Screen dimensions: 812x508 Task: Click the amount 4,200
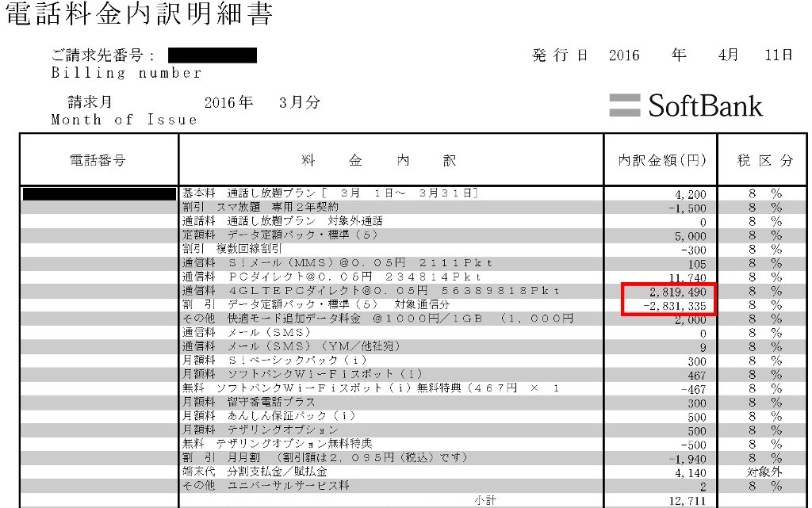pyautogui.click(x=691, y=194)
